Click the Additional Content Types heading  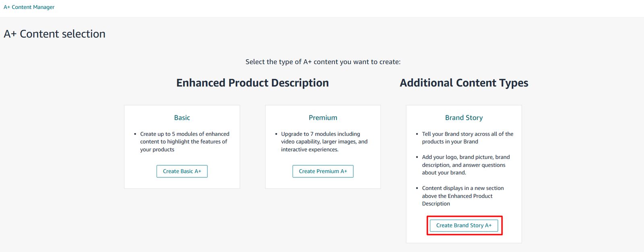464,83
